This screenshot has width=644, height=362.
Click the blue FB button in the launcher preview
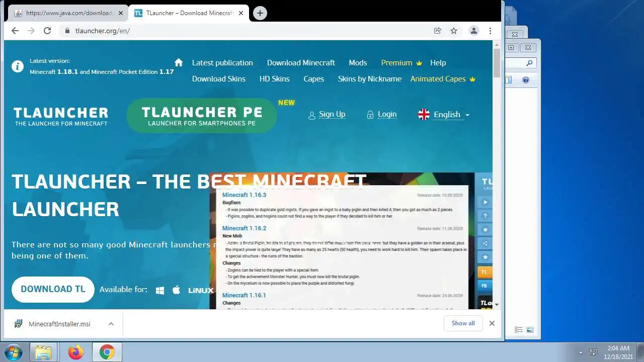pyautogui.click(x=485, y=286)
